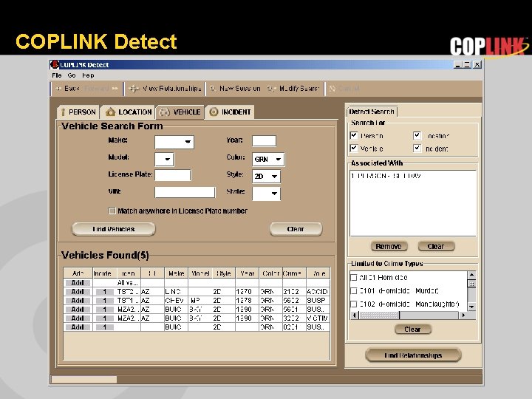
Task: Click the Find Vehicles button
Action: 114,229
